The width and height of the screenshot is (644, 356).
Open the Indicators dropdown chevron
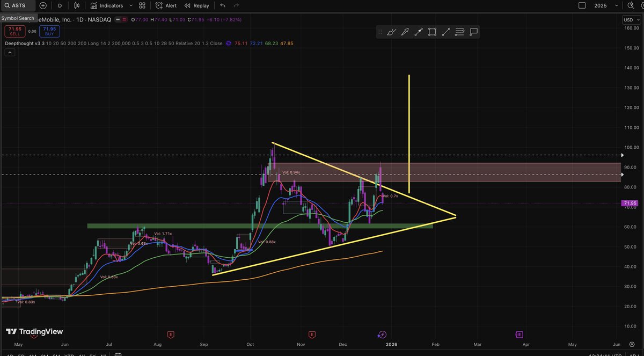tap(130, 5)
